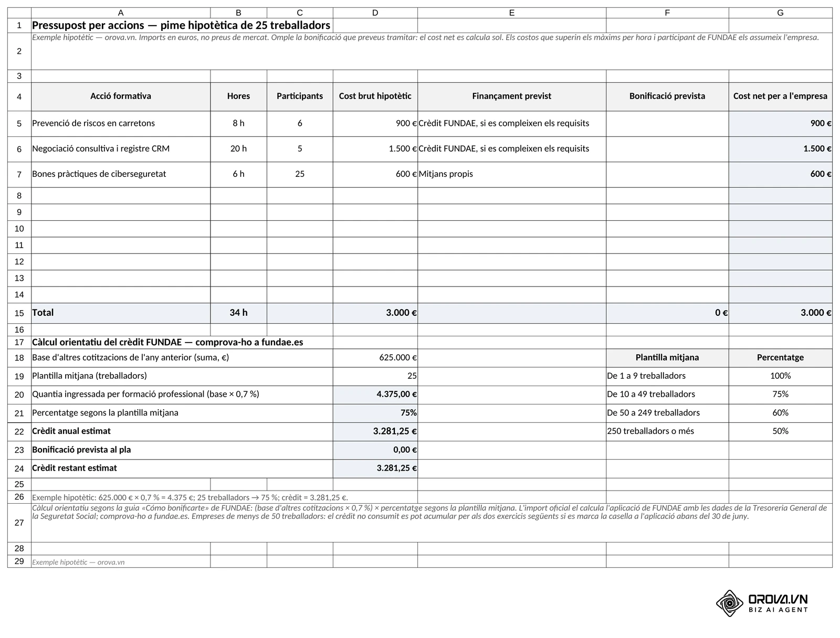Click the "Participants" column heading
The width and height of the screenshot is (840, 638).
click(x=300, y=97)
